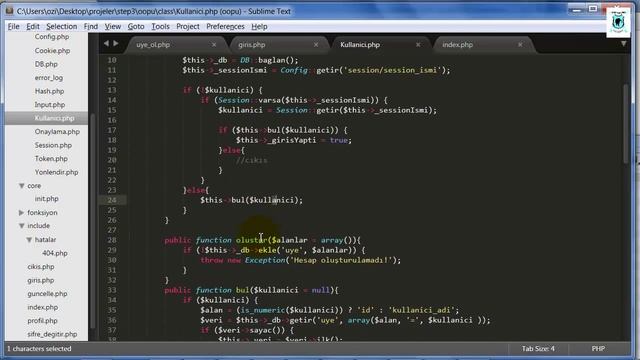Open sifre_degitir.php in sidebar
Image resolution: width=640 pixels, height=360 pixels.
tap(52, 334)
